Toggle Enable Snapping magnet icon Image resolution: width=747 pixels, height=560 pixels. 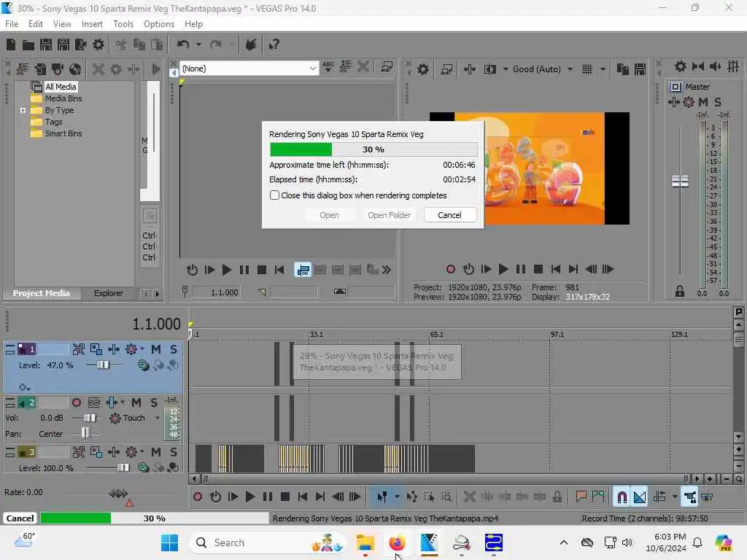coord(622,497)
